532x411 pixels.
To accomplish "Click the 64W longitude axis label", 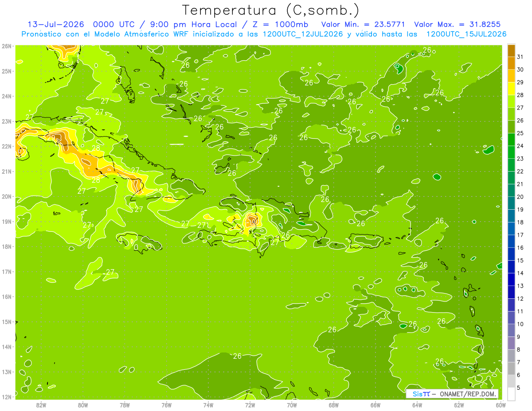I will [x=417, y=405].
